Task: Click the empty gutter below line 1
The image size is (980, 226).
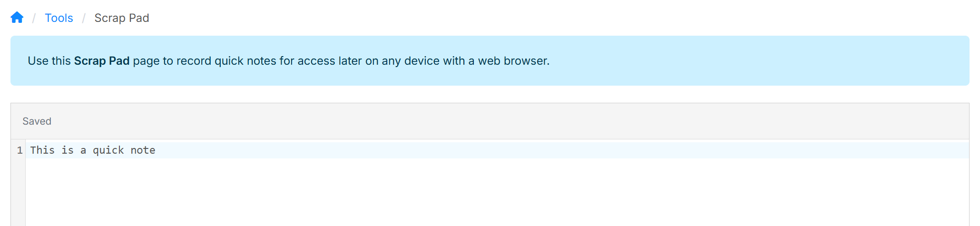Action: click(x=18, y=195)
